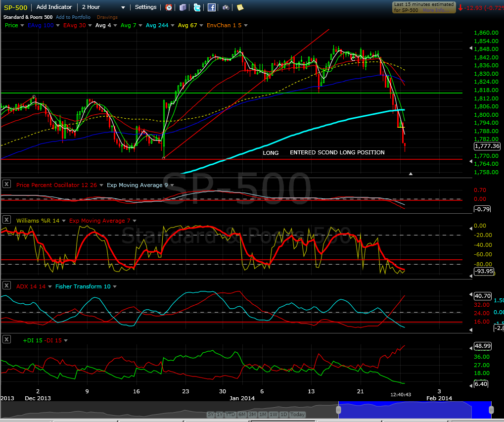The image size is (504, 422).
Task: Click the Williams %R value -93.95
Action: coord(484,271)
